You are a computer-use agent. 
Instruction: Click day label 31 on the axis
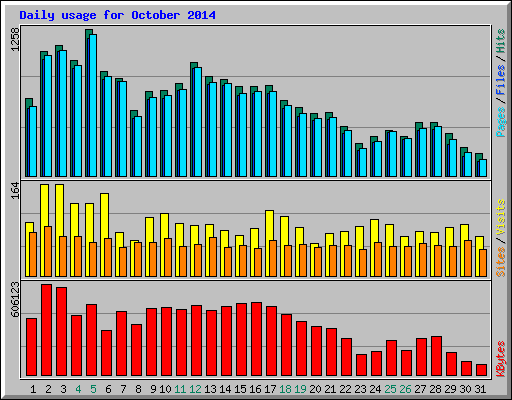[480, 389]
